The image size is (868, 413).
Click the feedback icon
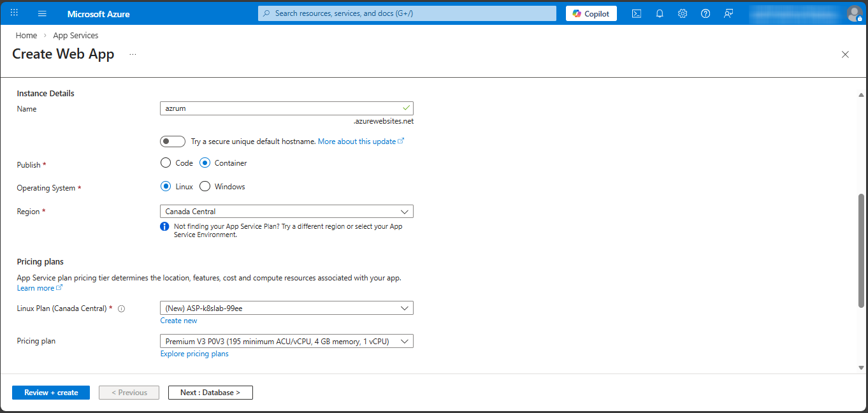pyautogui.click(x=728, y=13)
